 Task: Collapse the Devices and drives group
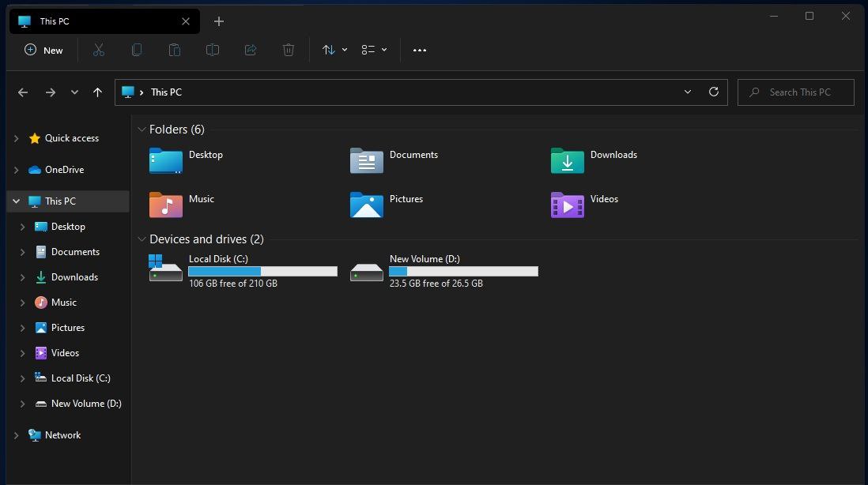click(142, 239)
